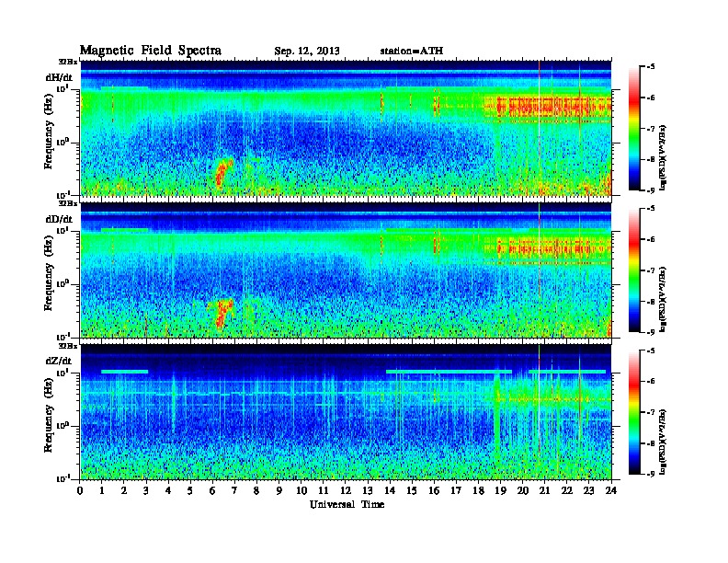Image resolution: width=728 pixels, height=563 pixels.
Task: Click the x-axis tick label "10"
Action: tap(301, 491)
